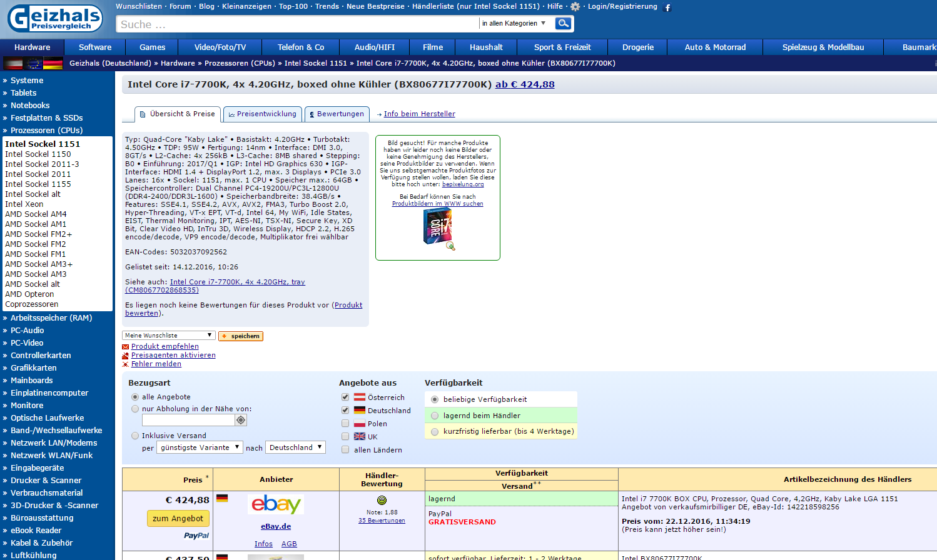Uncheck the Deutschland checkbox

click(345, 410)
